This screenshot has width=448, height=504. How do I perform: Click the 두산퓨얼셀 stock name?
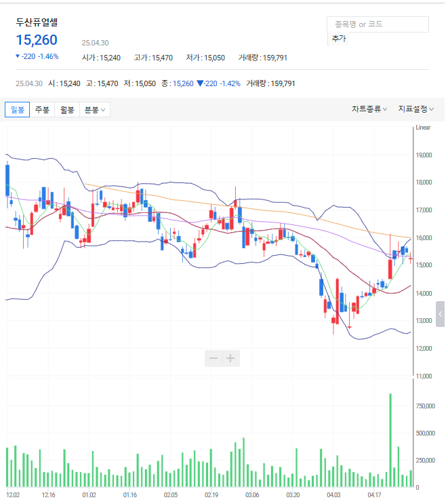coord(37,22)
